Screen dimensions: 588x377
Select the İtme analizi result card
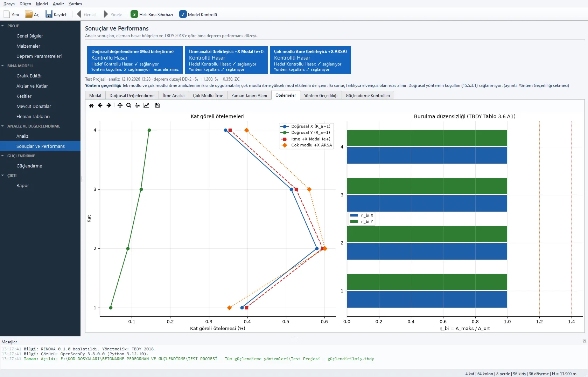coord(226,60)
